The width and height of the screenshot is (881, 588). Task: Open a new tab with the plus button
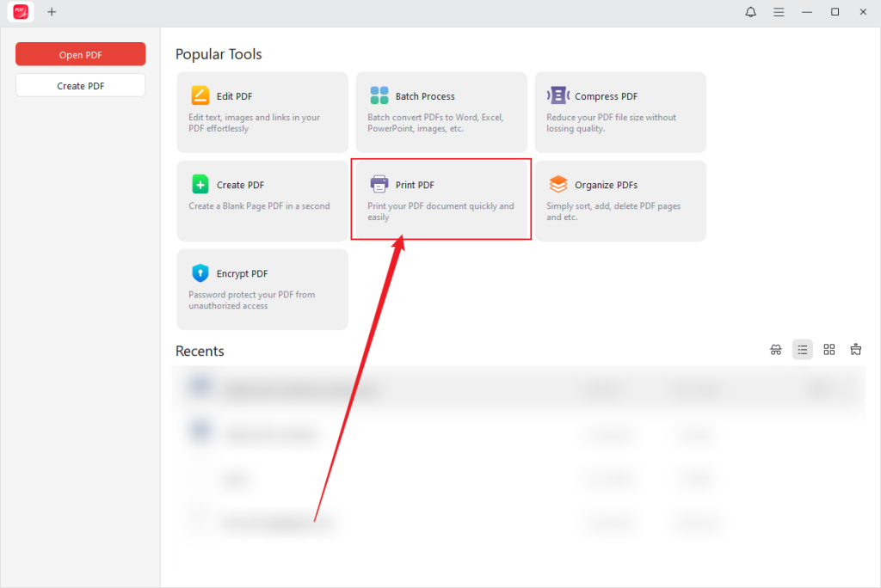pos(52,12)
